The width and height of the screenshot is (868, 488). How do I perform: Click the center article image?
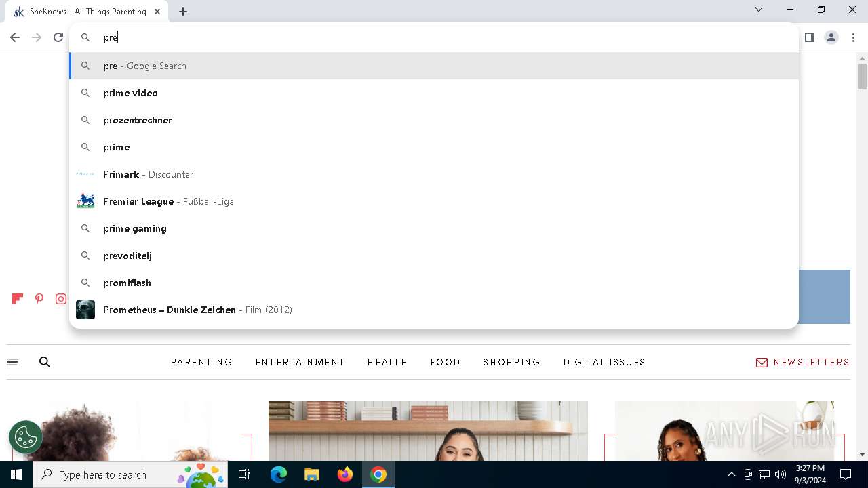tap(428, 431)
